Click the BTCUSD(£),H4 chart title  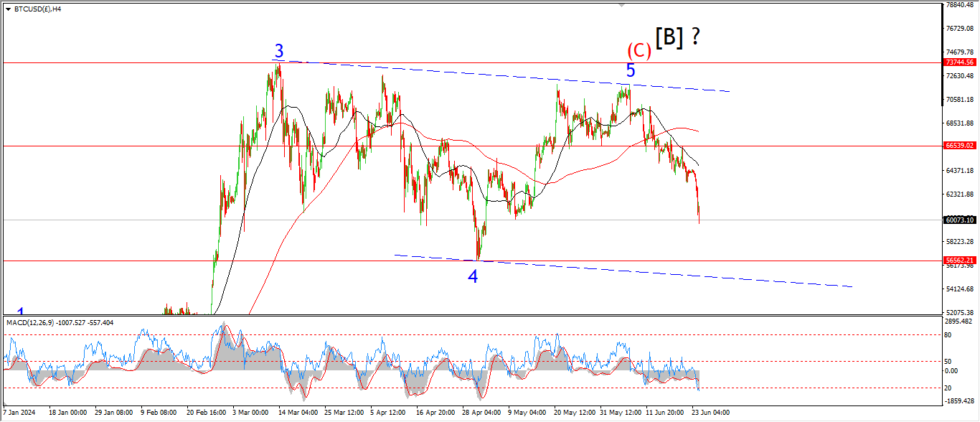coord(37,9)
